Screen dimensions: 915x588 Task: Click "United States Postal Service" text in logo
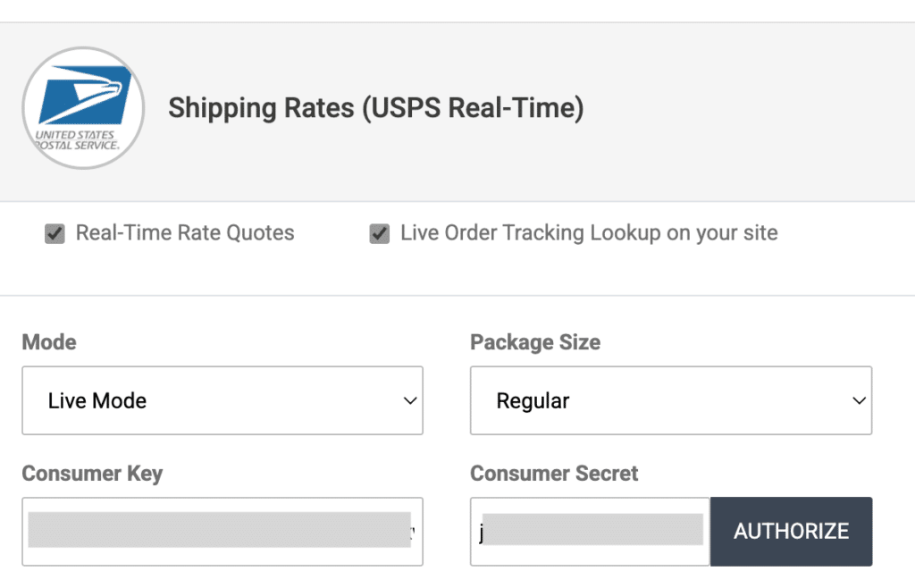77,140
